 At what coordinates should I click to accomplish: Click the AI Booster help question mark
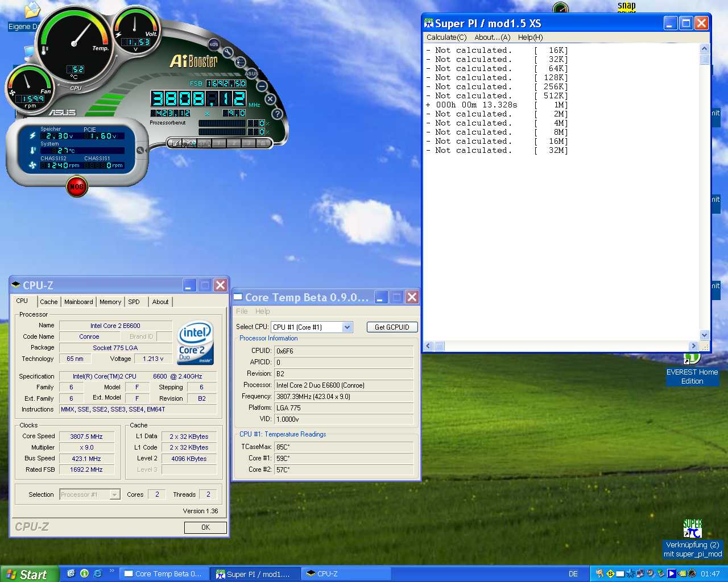point(277,114)
